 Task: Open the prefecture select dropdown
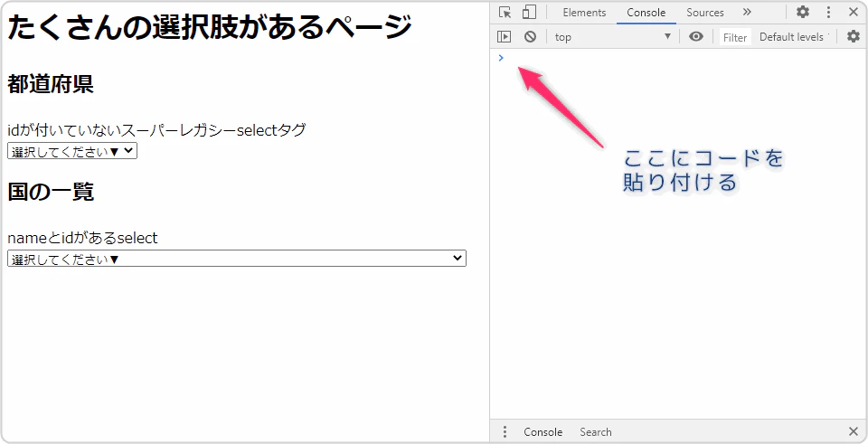tap(72, 152)
